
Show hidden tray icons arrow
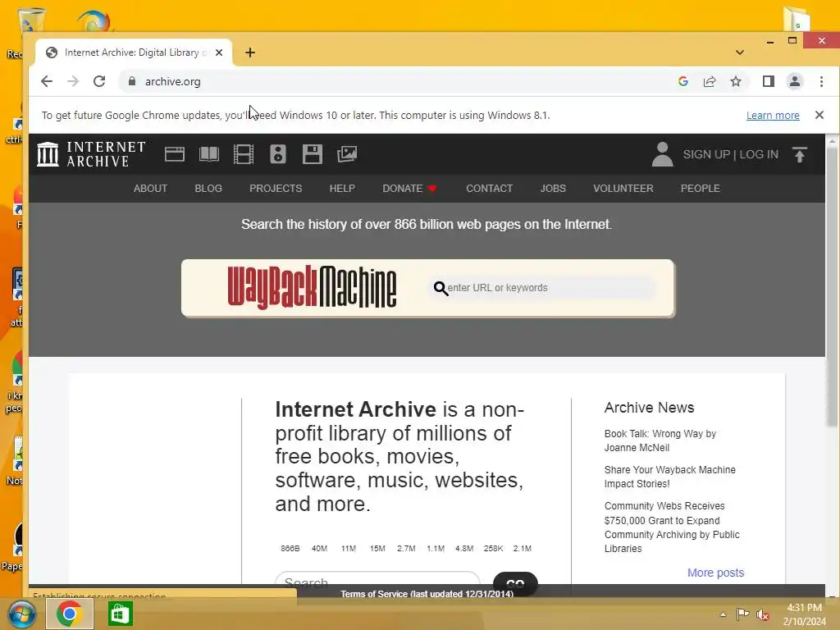(724, 614)
